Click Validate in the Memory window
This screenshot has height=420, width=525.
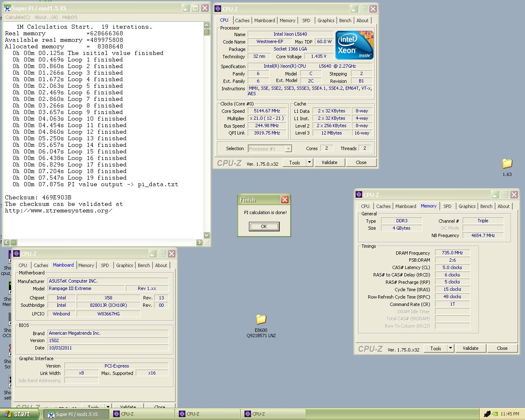[x=470, y=348]
